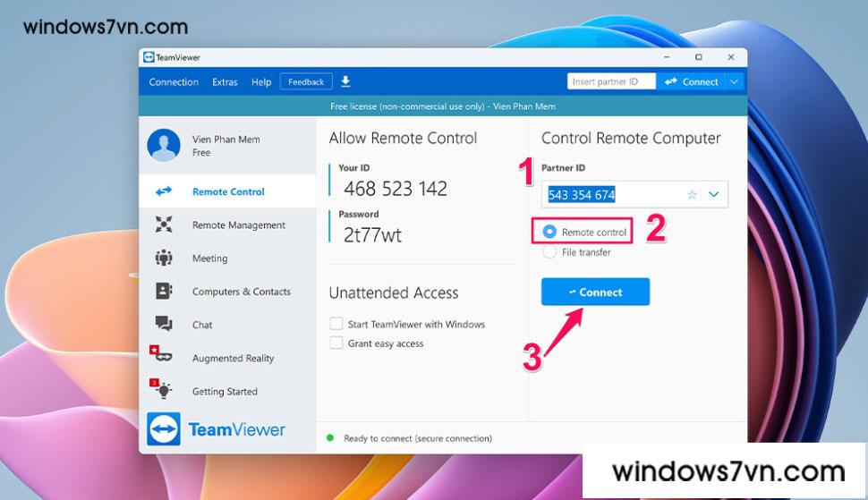Screen dimensions: 868x500
Task: Open the Help menu
Action: click(x=261, y=82)
